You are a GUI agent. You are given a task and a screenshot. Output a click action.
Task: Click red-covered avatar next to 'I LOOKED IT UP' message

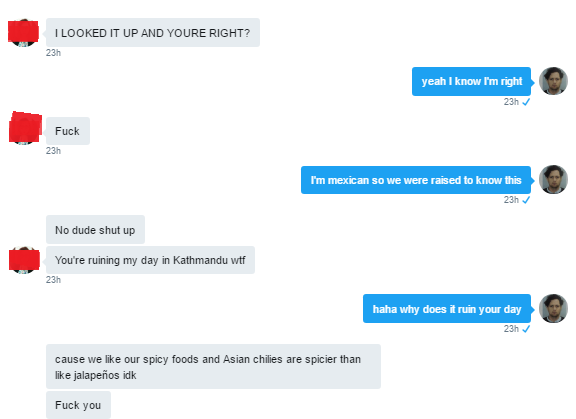(x=23, y=32)
